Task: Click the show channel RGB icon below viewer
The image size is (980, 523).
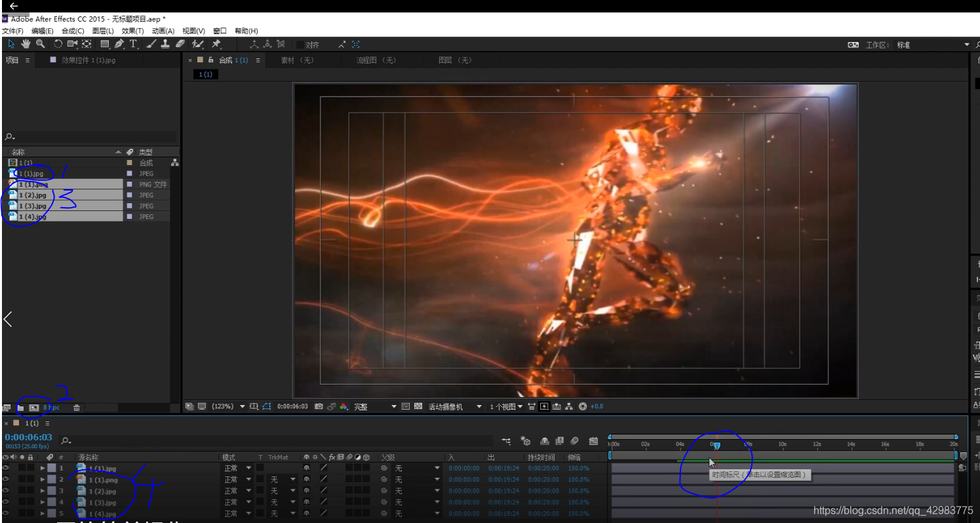Action: (343, 406)
